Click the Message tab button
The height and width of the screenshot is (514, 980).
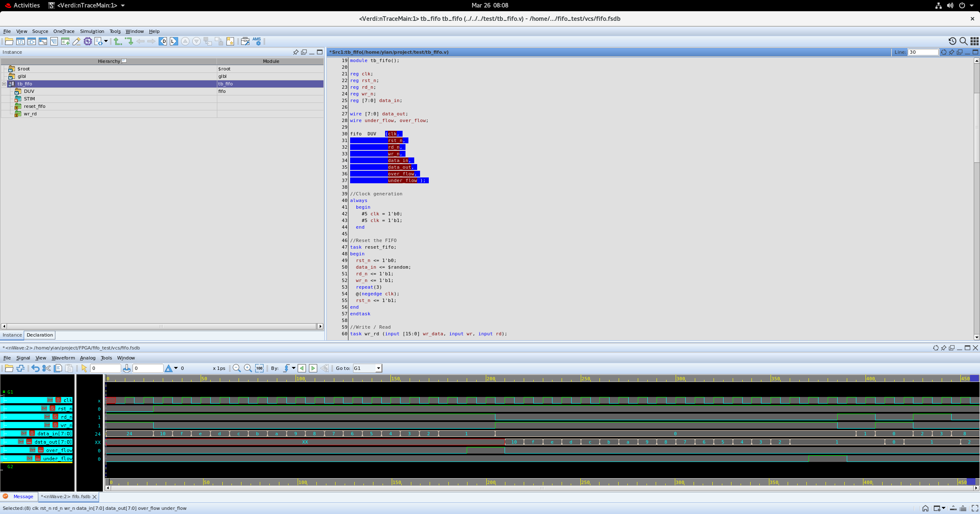(23, 497)
